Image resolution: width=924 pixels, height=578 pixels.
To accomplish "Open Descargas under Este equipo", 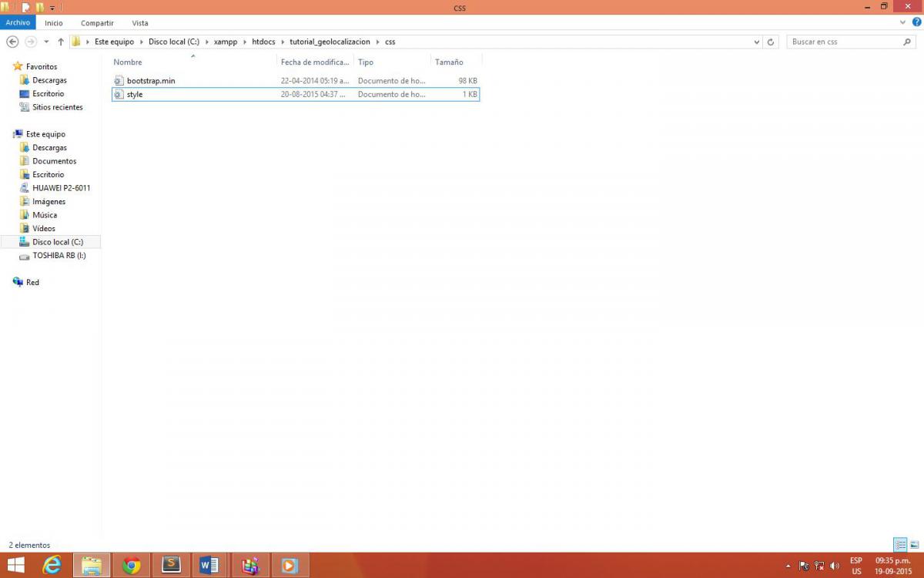I will [x=49, y=147].
